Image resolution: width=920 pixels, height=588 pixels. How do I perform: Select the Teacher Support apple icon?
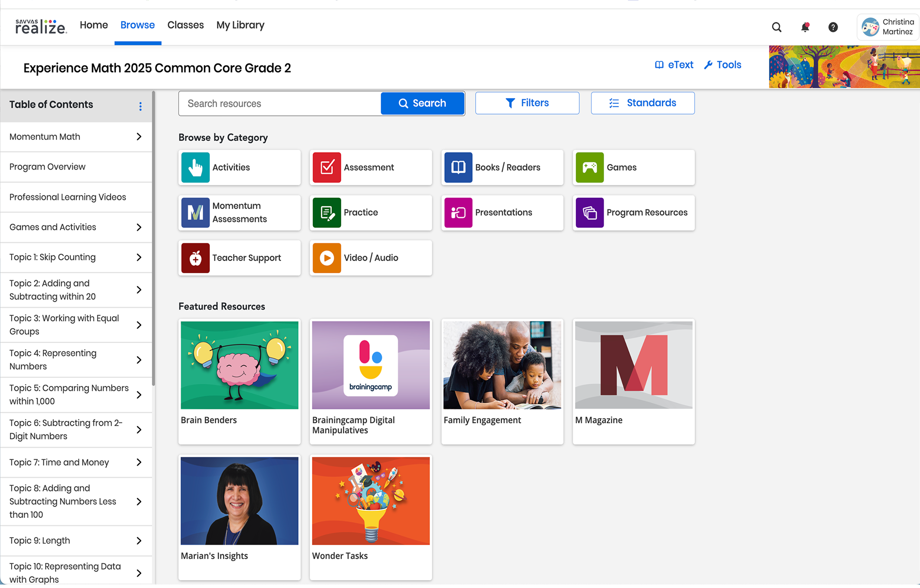(195, 258)
